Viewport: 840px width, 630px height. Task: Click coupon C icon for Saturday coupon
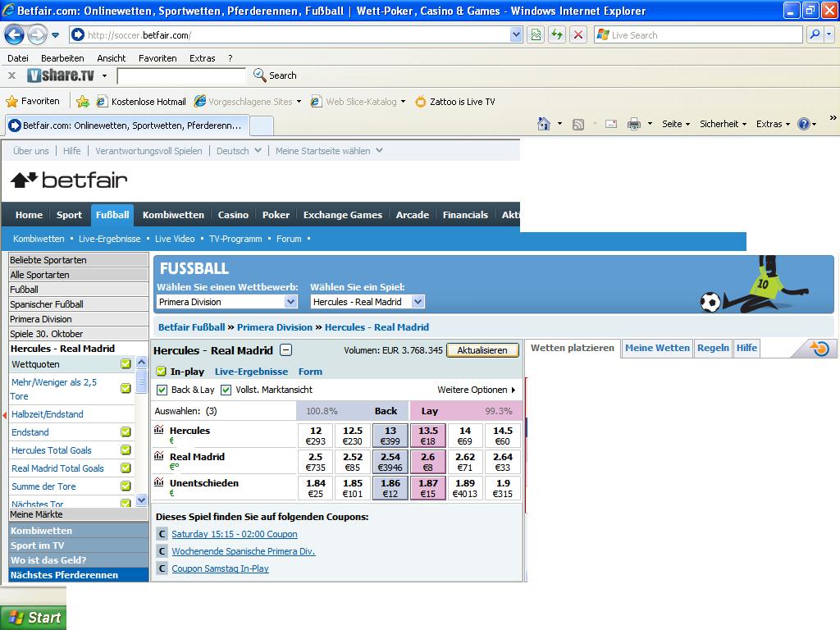[x=162, y=534]
